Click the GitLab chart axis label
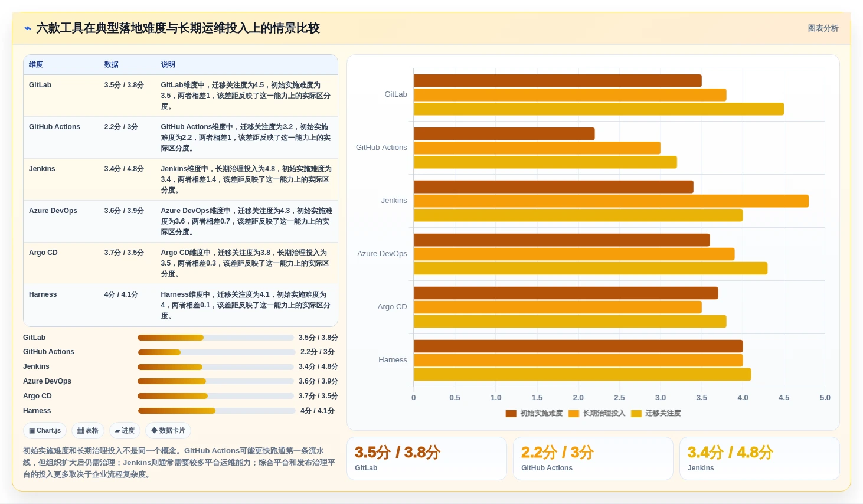This screenshot has height=504, width=863. pyautogui.click(x=395, y=94)
